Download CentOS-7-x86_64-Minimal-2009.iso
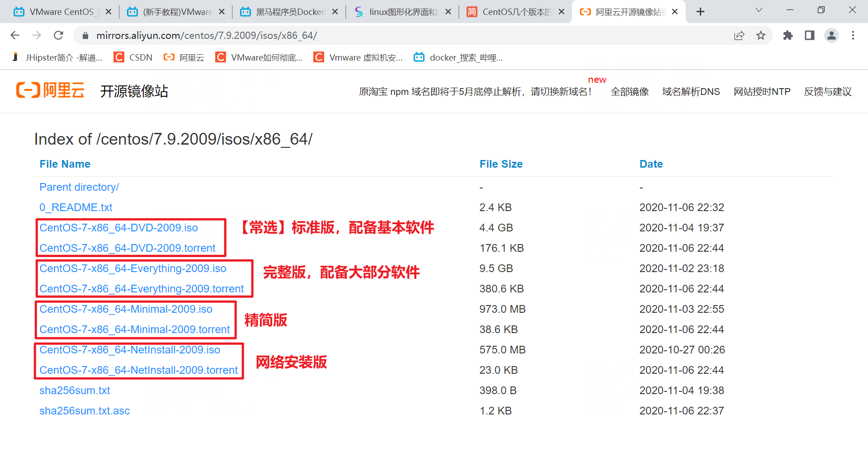868x461 pixels. pos(126,309)
